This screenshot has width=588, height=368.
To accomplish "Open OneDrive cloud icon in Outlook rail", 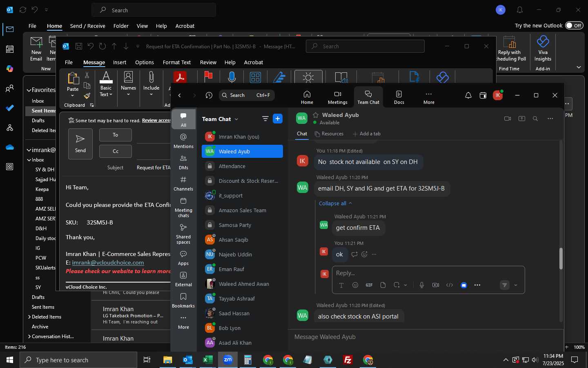I will [x=10, y=147].
